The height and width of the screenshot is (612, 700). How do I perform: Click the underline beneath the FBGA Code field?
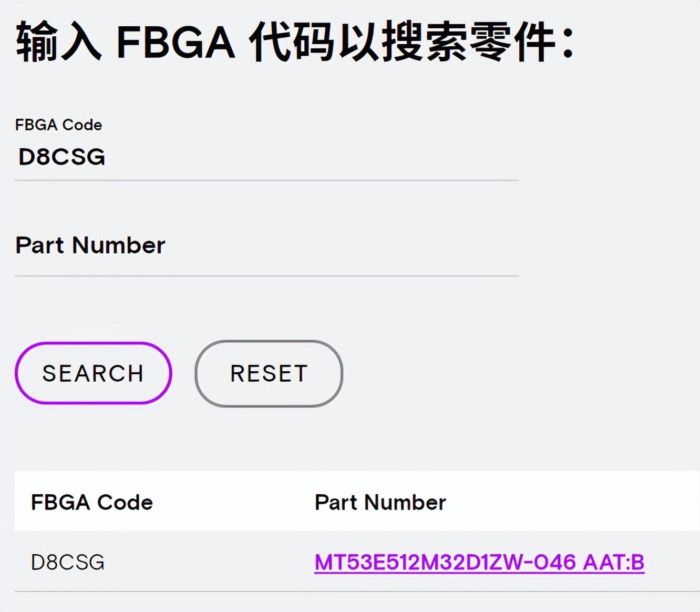click(x=266, y=180)
